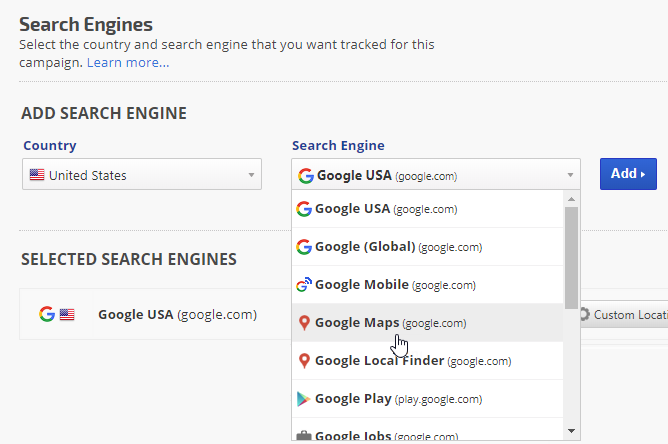Pick Google Local Finder from list

coord(413,361)
